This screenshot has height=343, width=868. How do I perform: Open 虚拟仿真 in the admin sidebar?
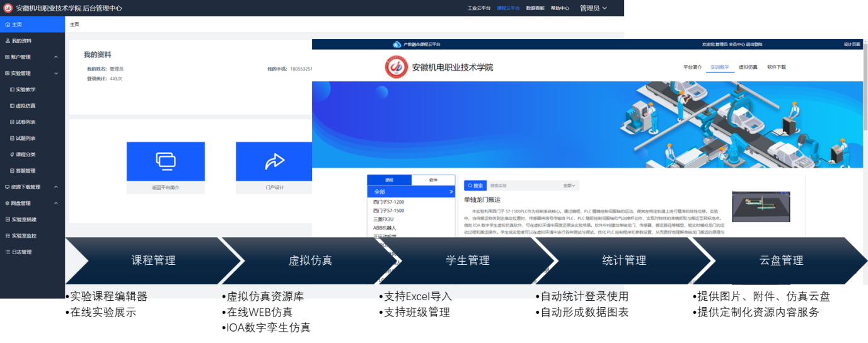(x=23, y=106)
